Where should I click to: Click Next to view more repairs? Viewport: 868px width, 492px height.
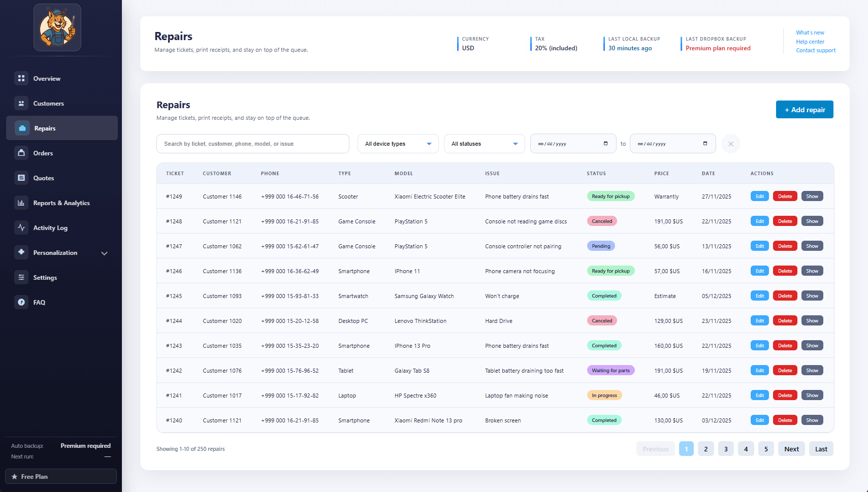(x=791, y=448)
